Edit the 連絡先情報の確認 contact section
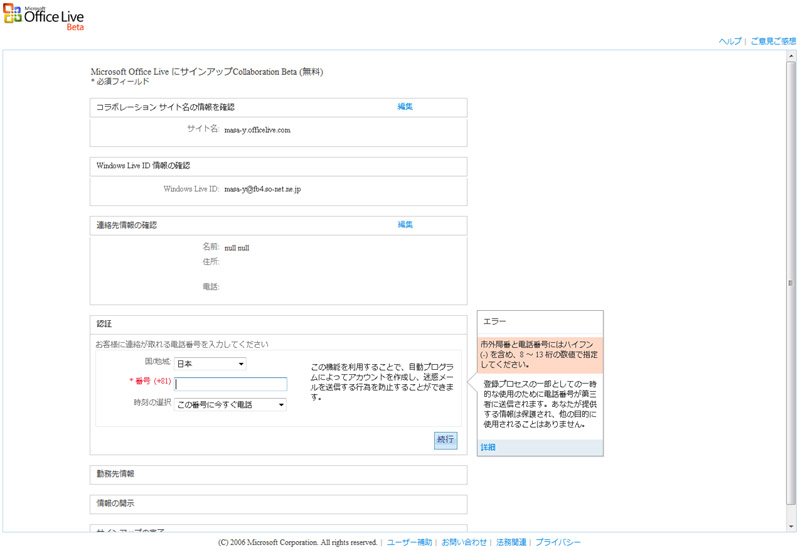Screen dimensions: 800x550 pyautogui.click(x=405, y=224)
